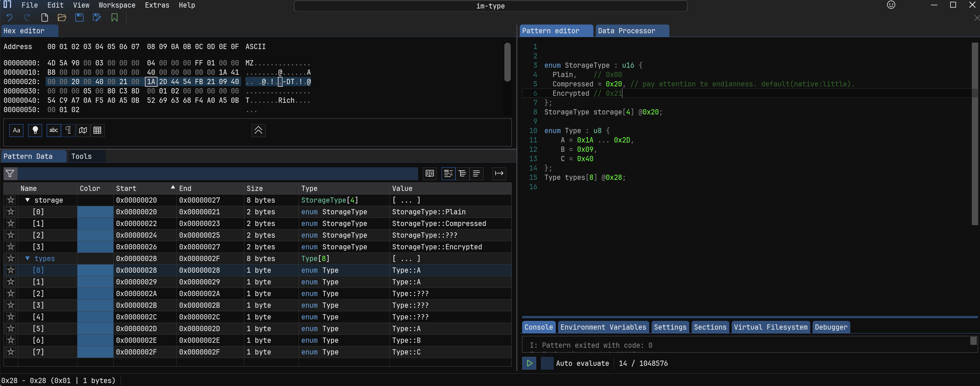Click the open file folder icon
Screen dimensions: 980x386
pyautogui.click(x=62, y=18)
